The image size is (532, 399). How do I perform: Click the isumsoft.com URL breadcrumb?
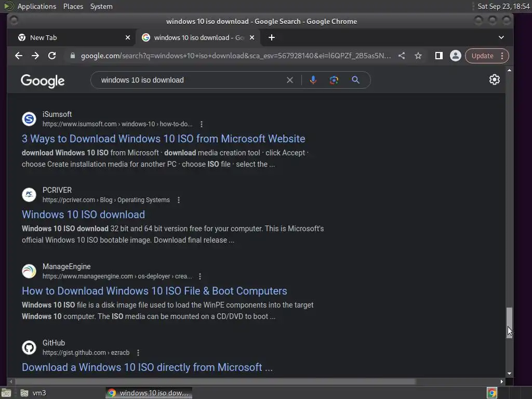[x=117, y=124]
